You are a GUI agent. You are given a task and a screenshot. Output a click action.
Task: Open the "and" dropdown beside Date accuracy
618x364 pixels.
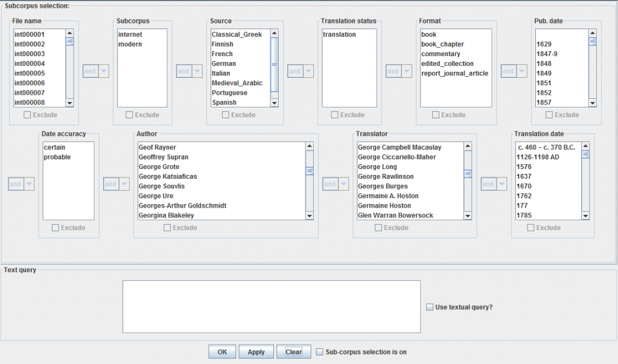[27, 184]
